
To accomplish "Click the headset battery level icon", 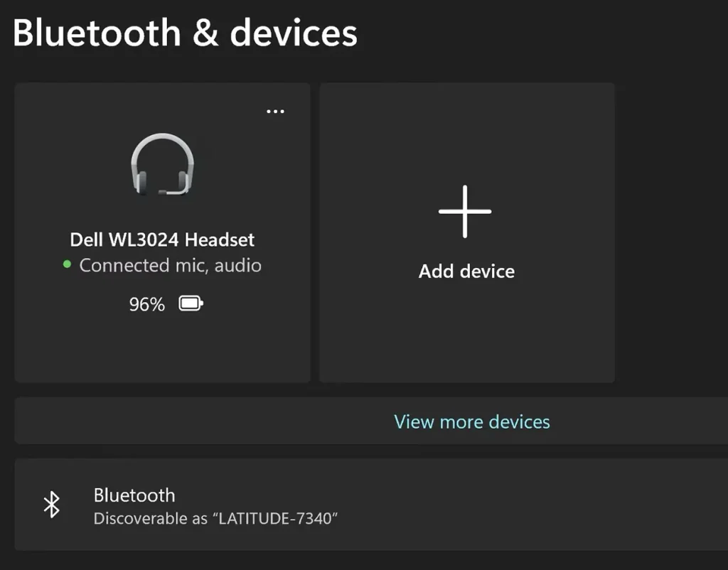I will coord(191,305).
